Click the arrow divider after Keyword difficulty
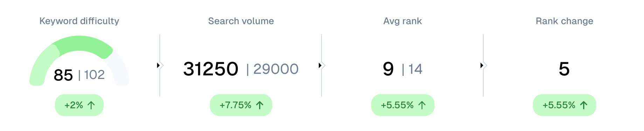The width and height of the screenshot is (644, 131). [160, 65]
